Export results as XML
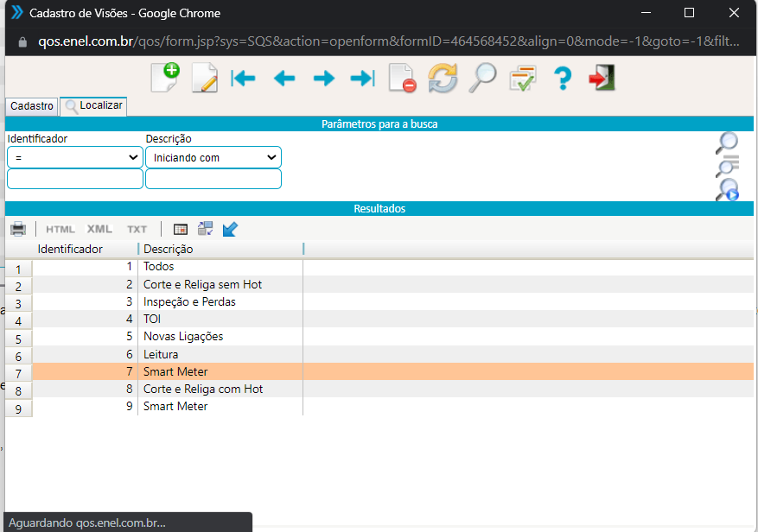The image size is (758, 532). point(99,229)
